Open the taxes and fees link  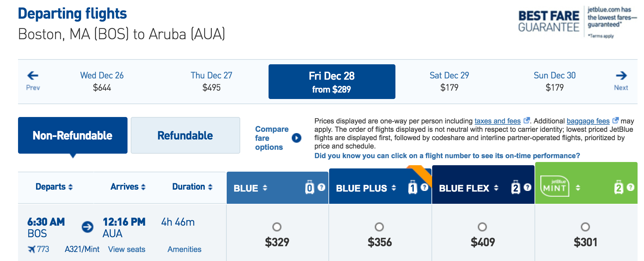497,121
